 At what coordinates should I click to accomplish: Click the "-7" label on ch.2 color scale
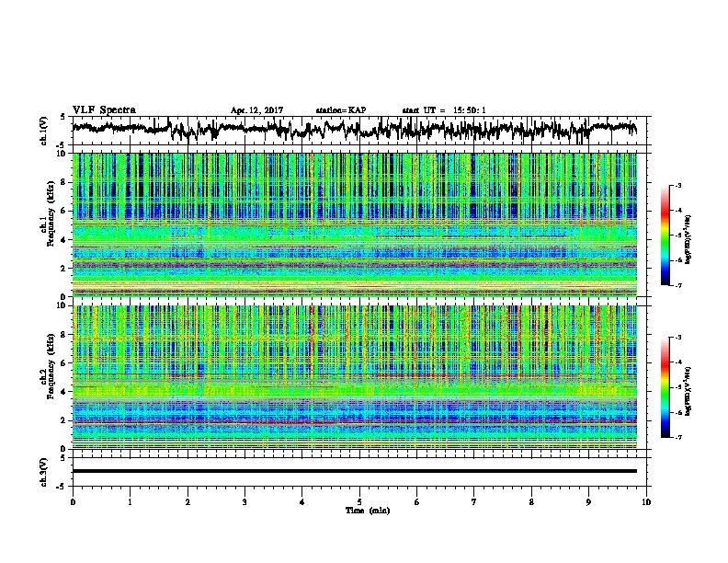pyautogui.click(x=678, y=437)
